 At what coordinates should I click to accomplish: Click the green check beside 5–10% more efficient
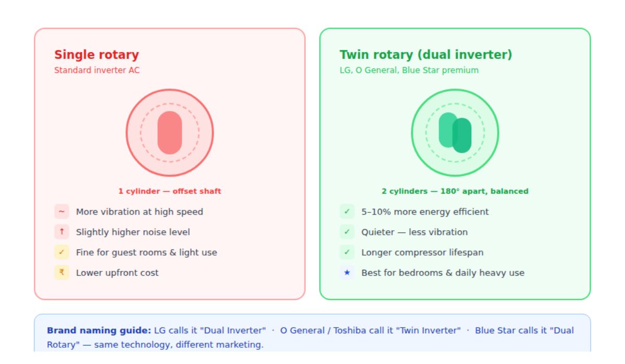pyautogui.click(x=347, y=211)
